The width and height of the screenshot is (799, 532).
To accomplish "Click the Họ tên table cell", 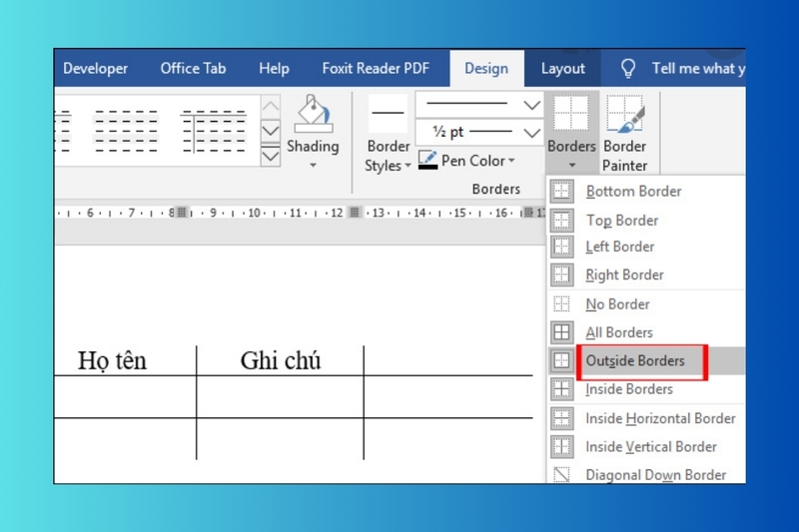I will [x=112, y=360].
